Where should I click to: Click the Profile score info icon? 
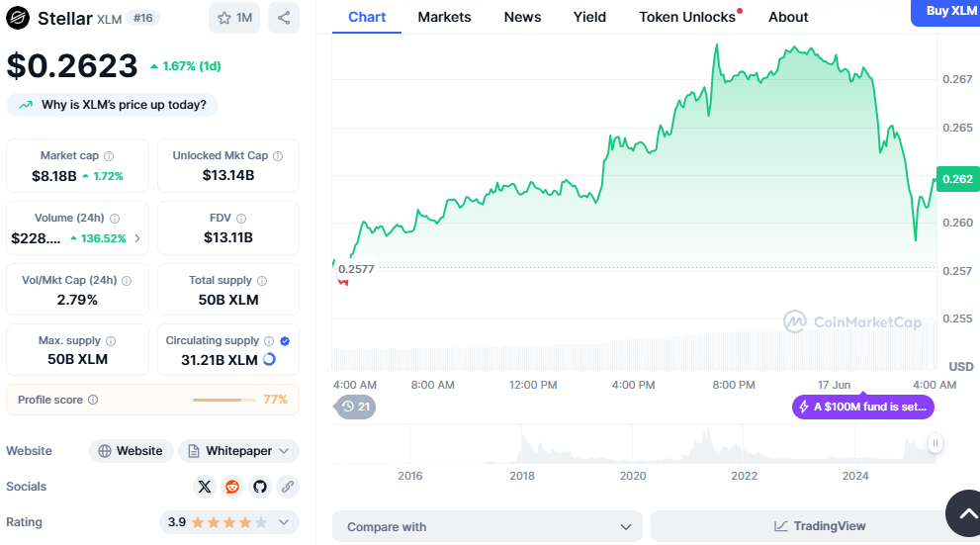click(x=93, y=400)
